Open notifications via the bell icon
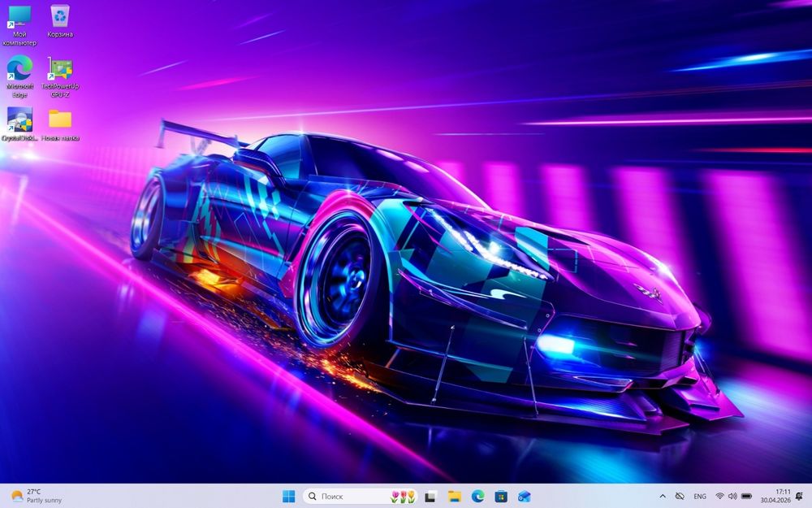The image size is (812, 508). coord(799,496)
